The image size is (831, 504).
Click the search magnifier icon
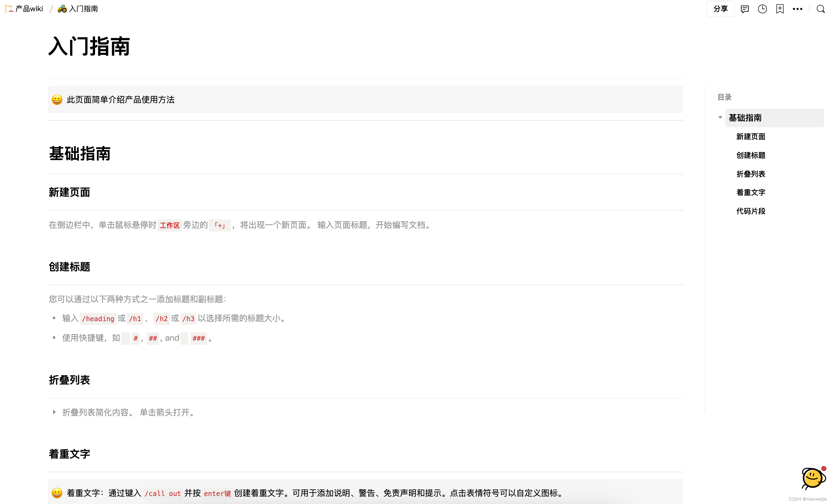pyautogui.click(x=821, y=9)
